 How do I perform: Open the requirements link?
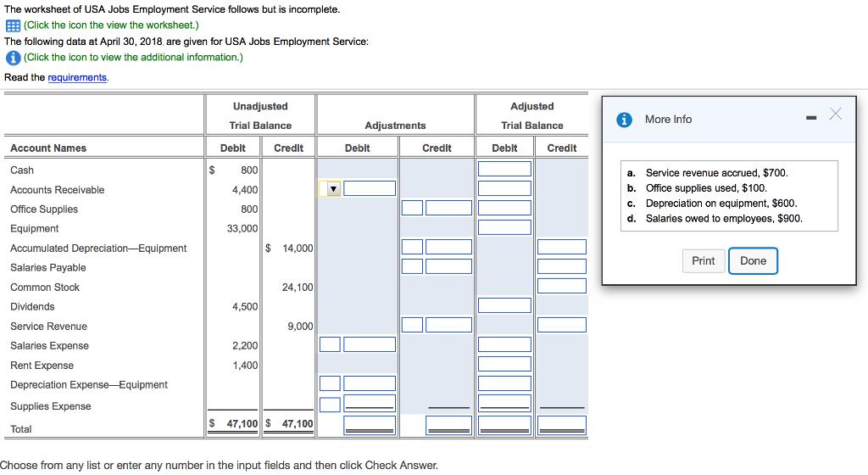tap(77, 77)
